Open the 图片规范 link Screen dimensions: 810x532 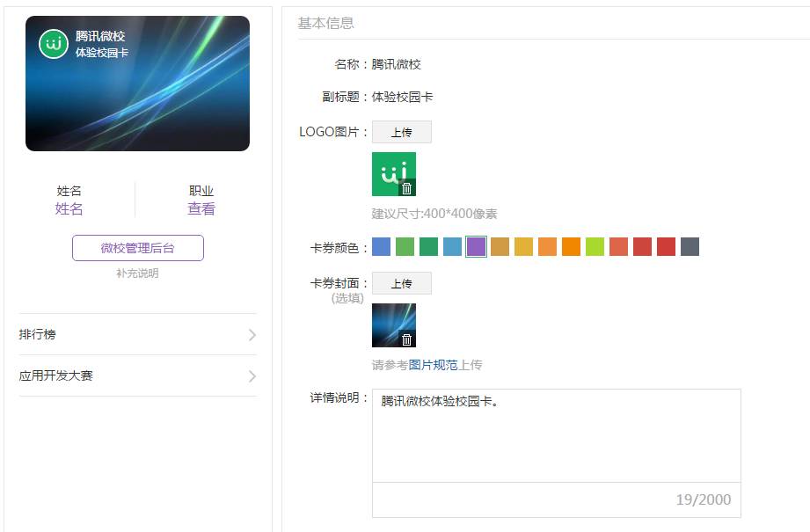433,365
